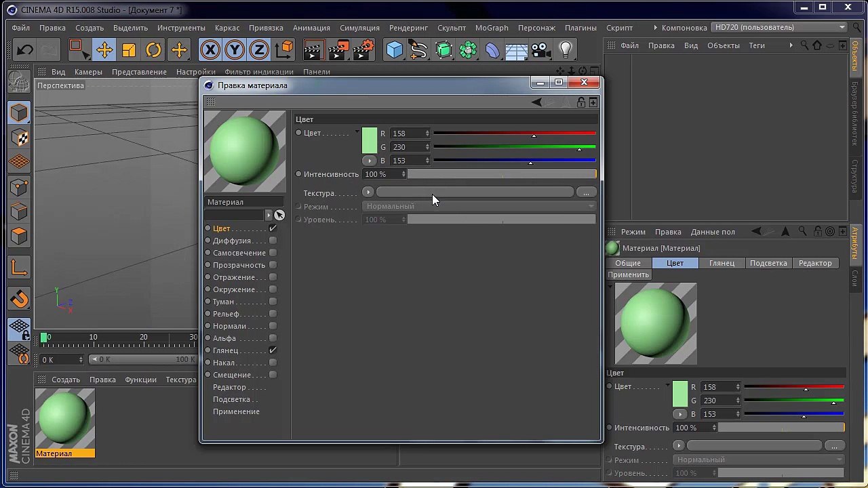Add a light bulb object

tap(566, 49)
